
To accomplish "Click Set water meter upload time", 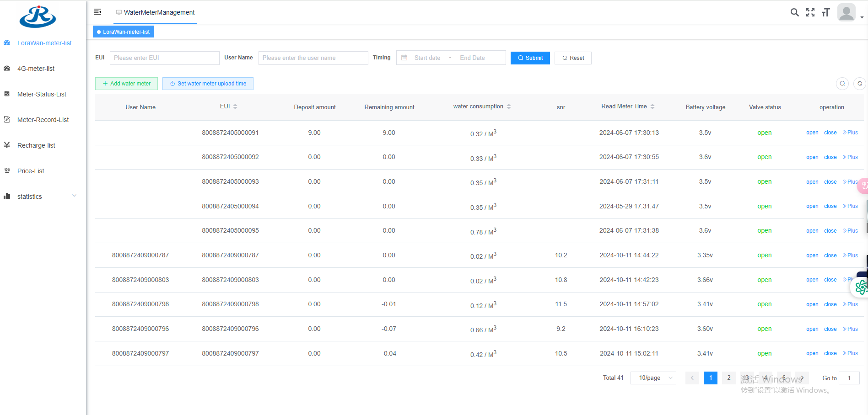I will [x=208, y=83].
